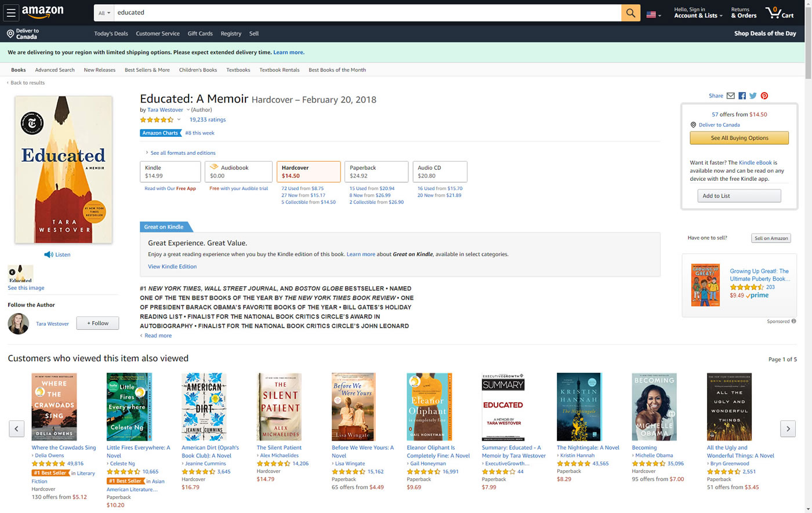Open the All search category dropdown
Viewport: 812px width, 513px height.
(x=104, y=13)
